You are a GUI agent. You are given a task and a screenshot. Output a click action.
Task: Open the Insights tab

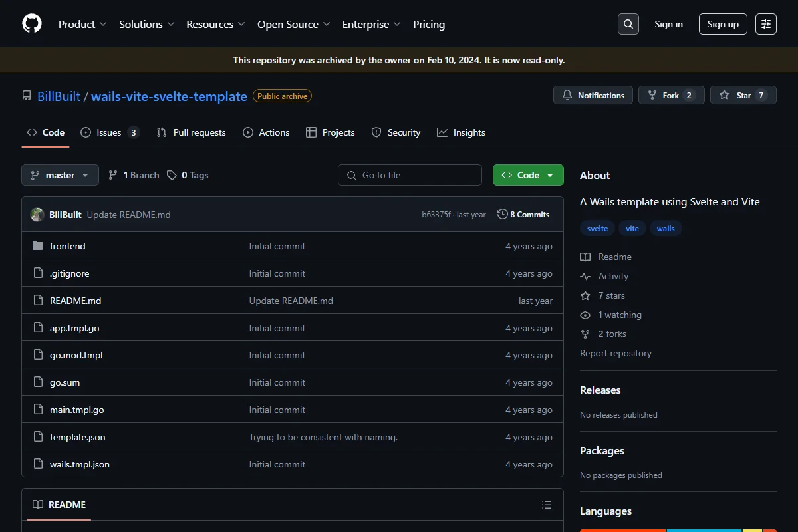pyautogui.click(x=461, y=132)
